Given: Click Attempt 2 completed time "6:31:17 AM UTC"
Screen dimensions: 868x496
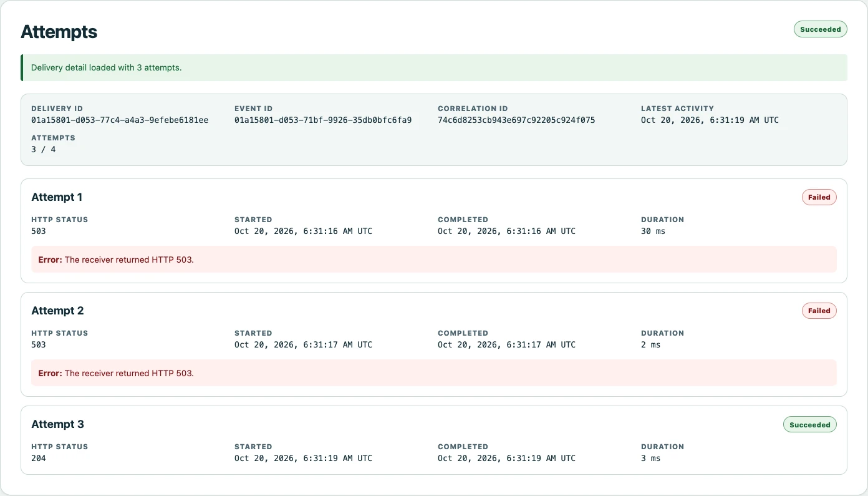Looking at the screenshot, I should [541, 344].
